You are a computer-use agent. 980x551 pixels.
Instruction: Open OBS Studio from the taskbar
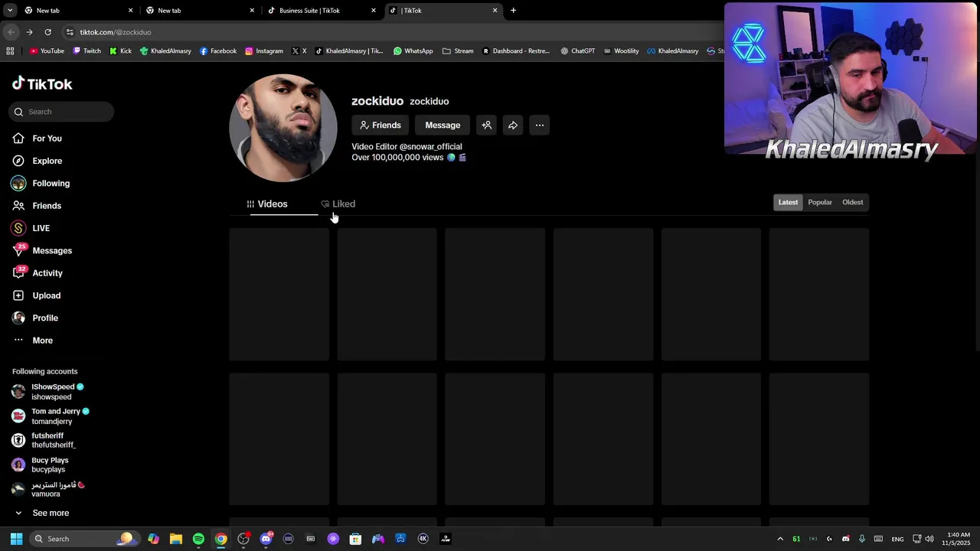click(243, 539)
